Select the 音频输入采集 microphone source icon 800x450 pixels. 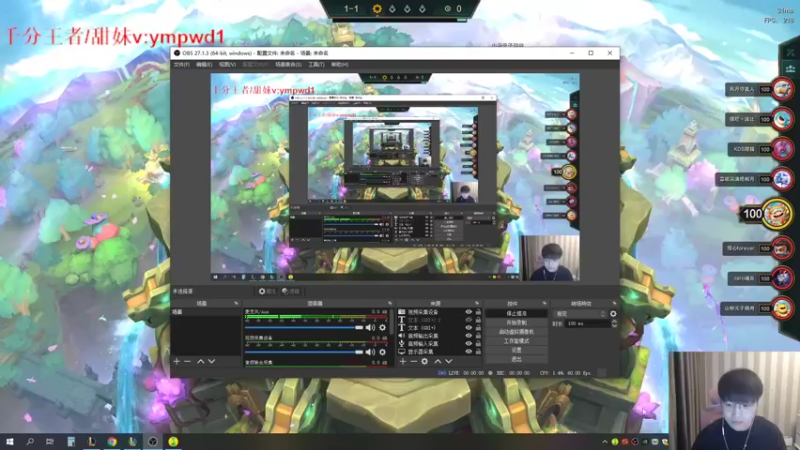(x=402, y=344)
